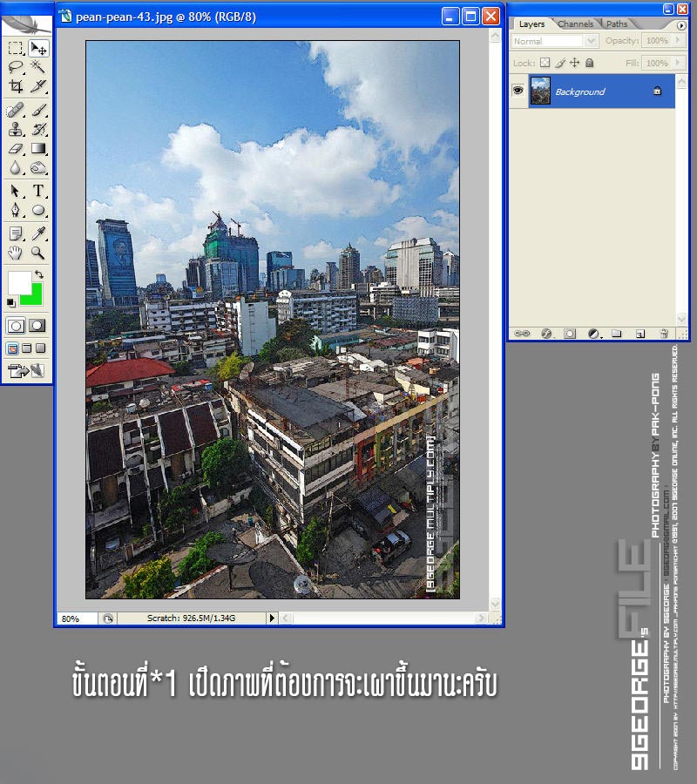Click the Fill 100% field
This screenshot has width=697, height=784.
657,63
